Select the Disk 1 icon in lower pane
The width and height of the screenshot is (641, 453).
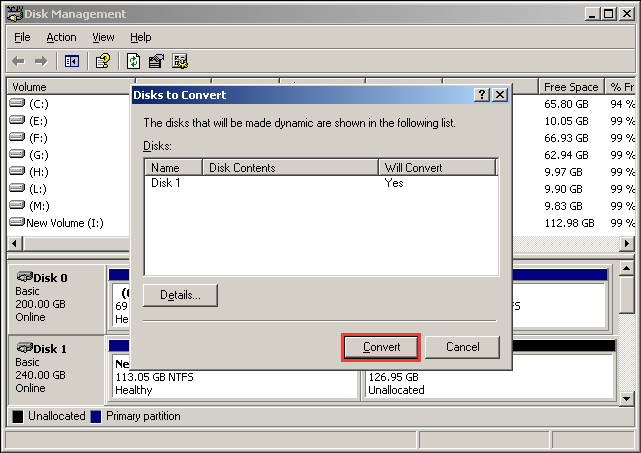click(25, 348)
